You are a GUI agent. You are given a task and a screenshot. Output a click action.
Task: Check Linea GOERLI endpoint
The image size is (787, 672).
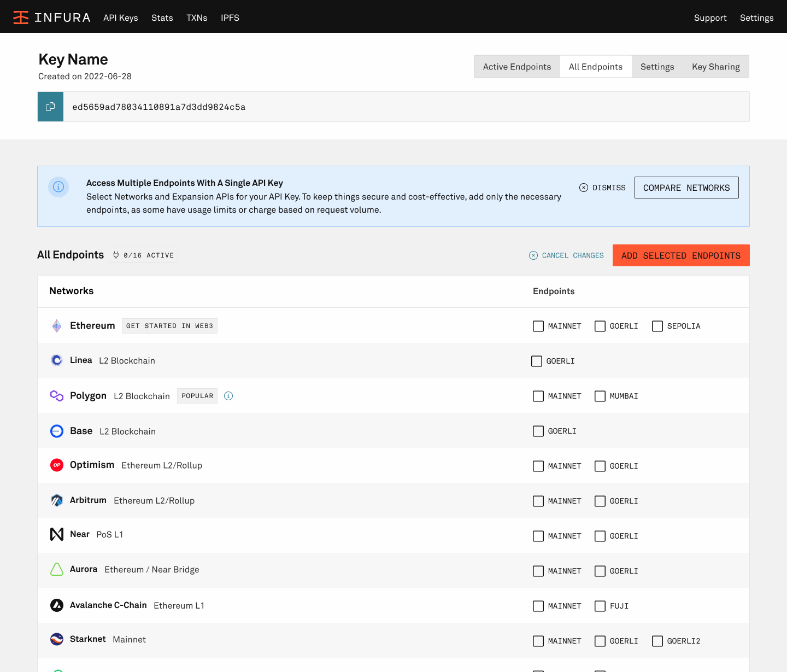537,361
